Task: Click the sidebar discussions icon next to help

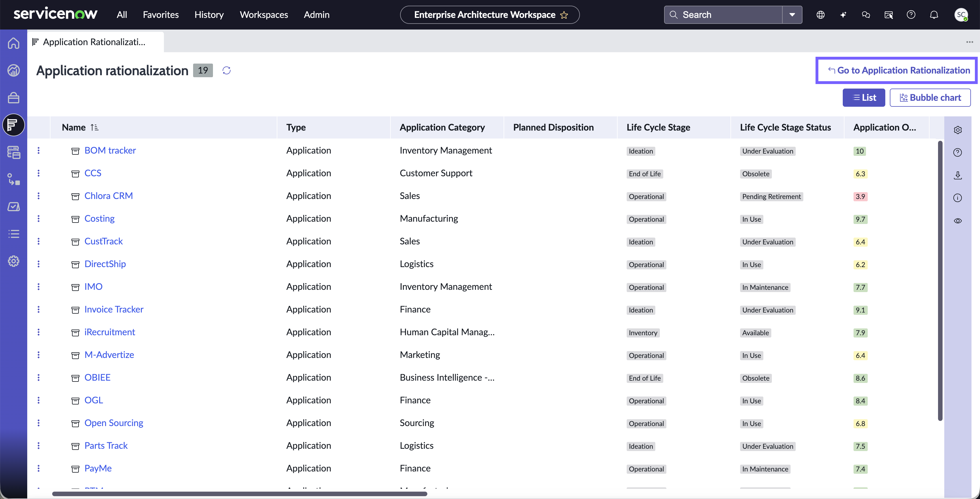Action: (889, 15)
